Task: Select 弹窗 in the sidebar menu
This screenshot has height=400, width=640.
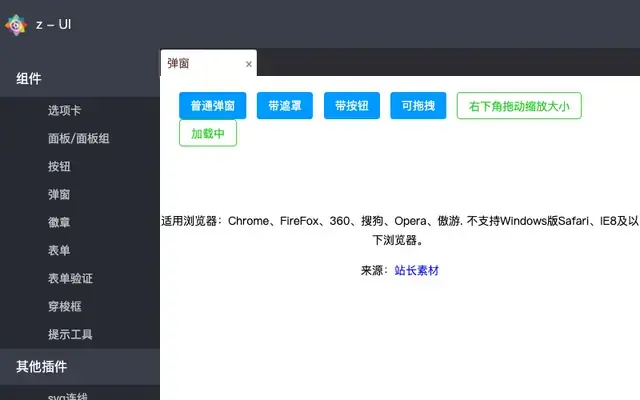Action: (59, 194)
